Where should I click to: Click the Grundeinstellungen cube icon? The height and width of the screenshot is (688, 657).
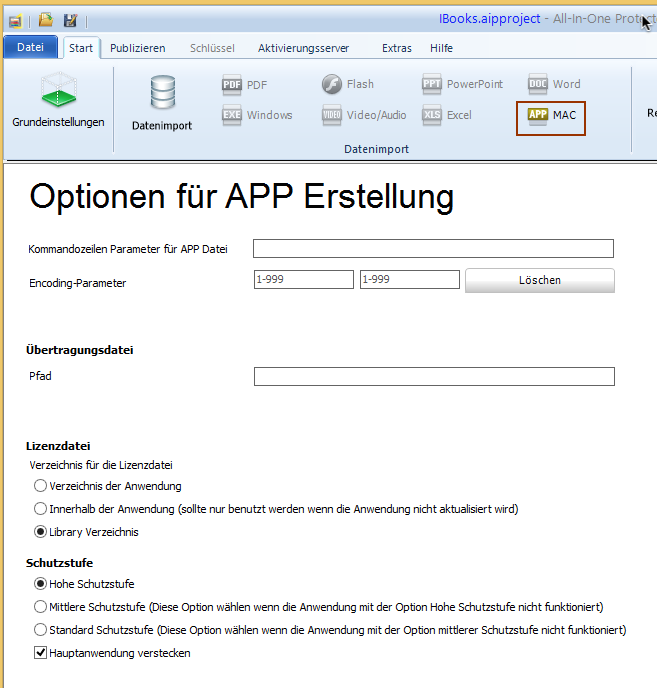[x=58, y=92]
